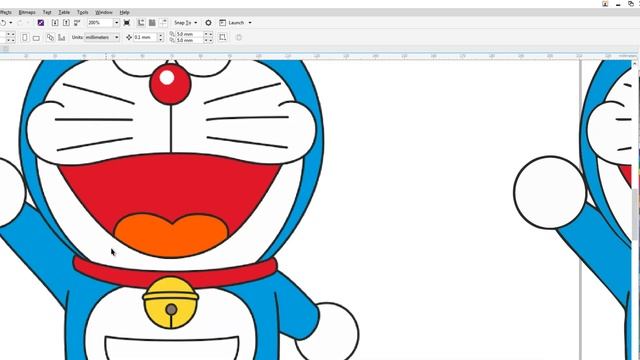The height and width of the screenshot is (360, 640).
Task: Open the purple Search Content icon
Action: pos(41,23)
